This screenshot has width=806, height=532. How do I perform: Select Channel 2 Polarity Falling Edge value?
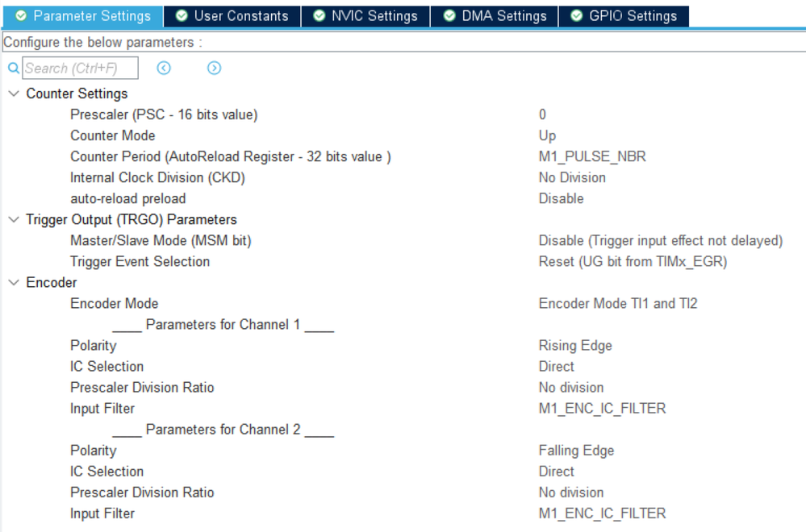(x=576, y=451)
